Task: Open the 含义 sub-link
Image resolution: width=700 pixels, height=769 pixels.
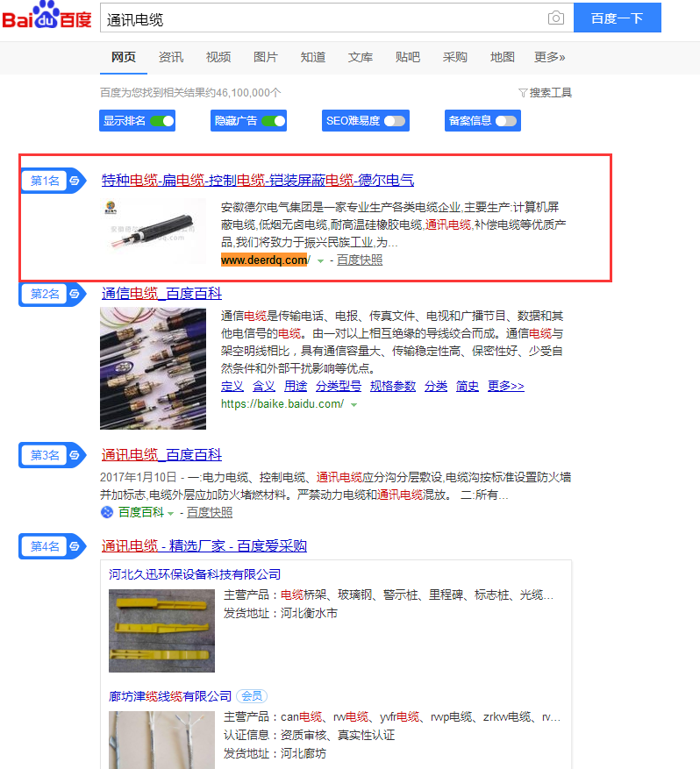Action: point(263,386)
